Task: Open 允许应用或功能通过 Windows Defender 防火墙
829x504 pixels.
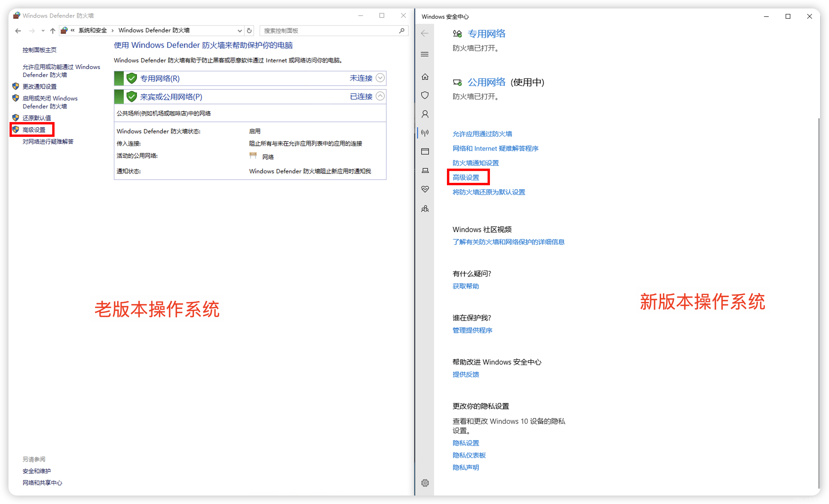Action: 61,71
